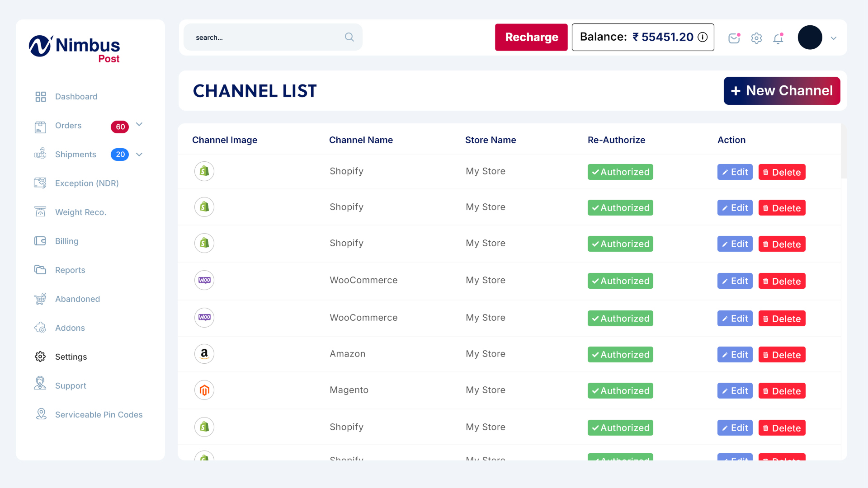Screen dimensions: 868x488
Task: Expand the Orders submenu chevron
Action: pyautogui.click(x=139, y=125)
